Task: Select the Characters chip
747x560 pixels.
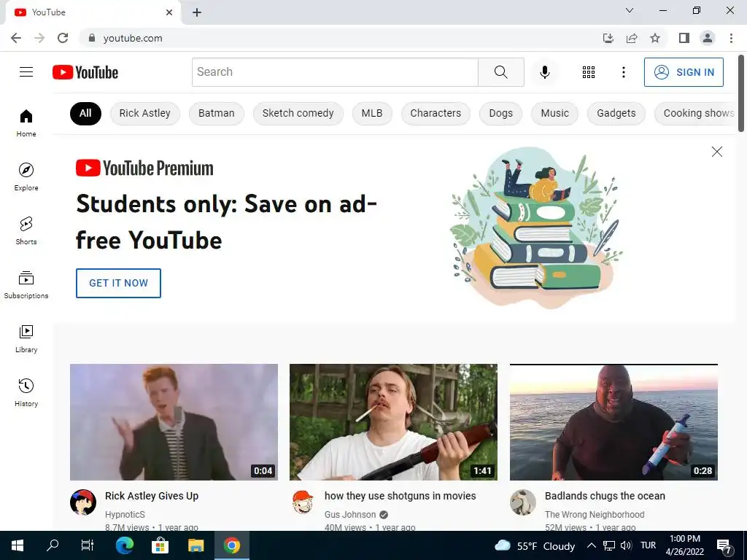Action: (x=436, y=113)
